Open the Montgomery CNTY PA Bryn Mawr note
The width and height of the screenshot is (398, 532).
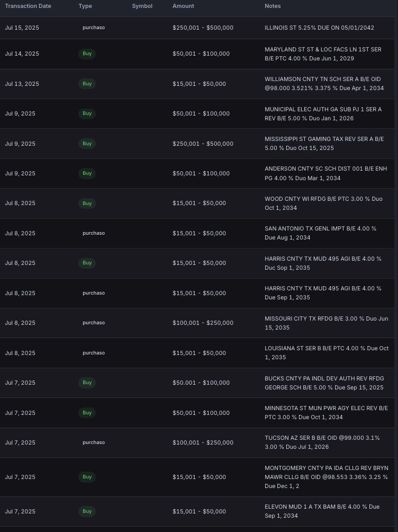[327, 477]
